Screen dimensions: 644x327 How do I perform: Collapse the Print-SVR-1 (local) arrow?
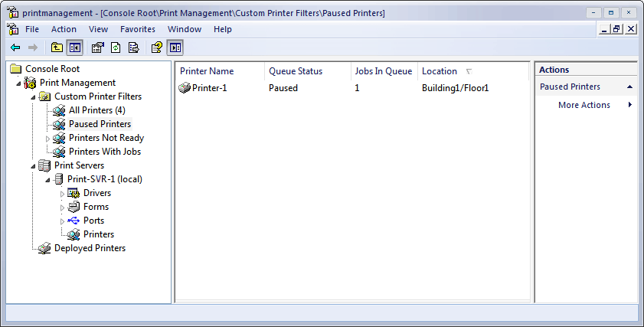coord(47,180)
